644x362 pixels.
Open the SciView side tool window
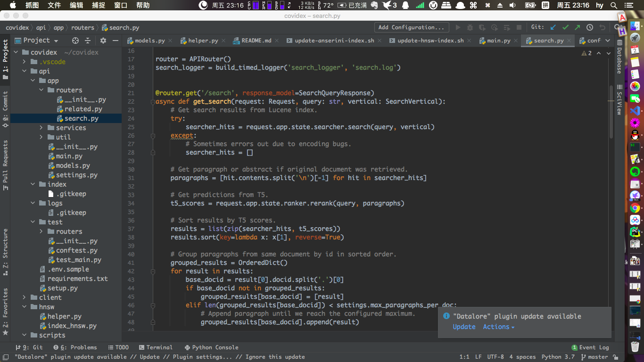(x=619, y=100)
